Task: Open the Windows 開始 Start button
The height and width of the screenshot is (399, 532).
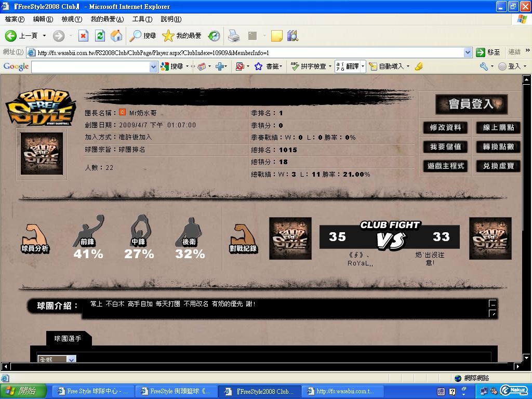Action: [x=23, y=391]
